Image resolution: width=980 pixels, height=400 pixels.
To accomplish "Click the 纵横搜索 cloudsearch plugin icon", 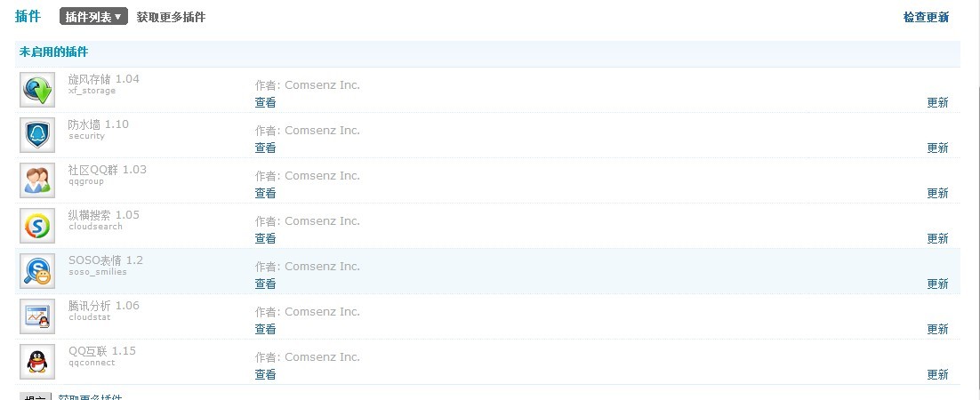I will pyautogui.click(x=37, y=226).
